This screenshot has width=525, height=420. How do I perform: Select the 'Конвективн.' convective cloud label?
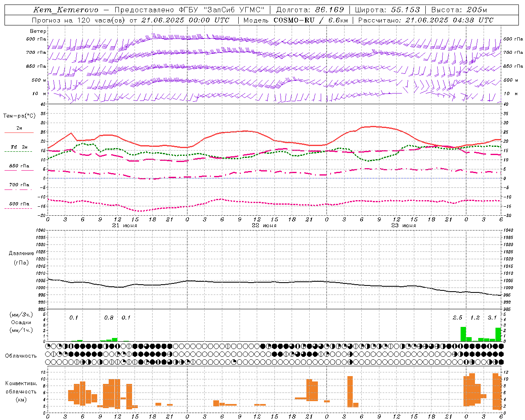point(21,383)
